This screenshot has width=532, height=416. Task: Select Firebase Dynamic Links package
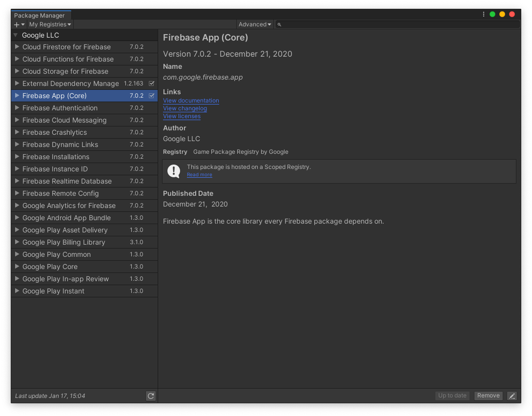[84, 145]
